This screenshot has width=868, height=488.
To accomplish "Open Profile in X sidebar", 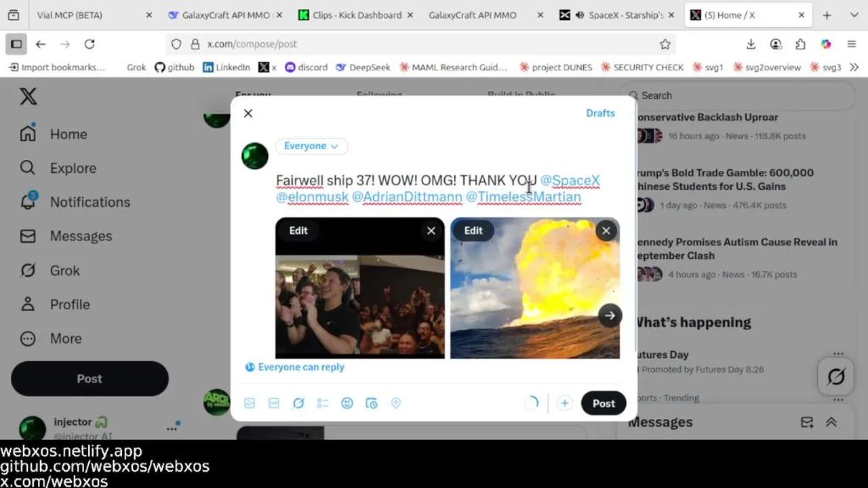I will [54, 304].
